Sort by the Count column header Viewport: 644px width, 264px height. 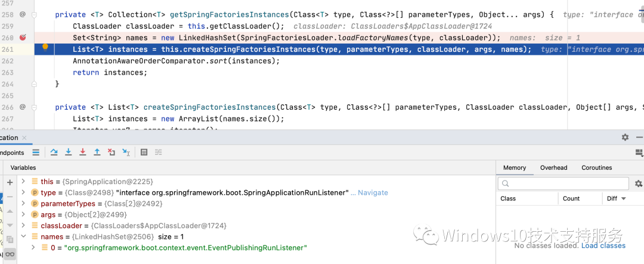(x=580, y=198)
